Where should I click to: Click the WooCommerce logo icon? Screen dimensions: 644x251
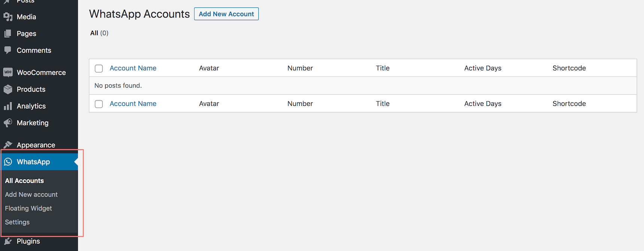point(8,72)
